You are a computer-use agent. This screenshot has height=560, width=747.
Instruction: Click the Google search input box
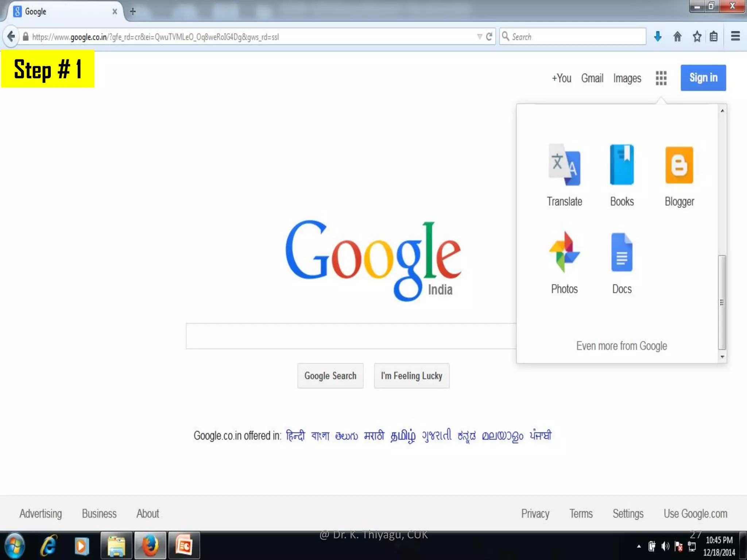[350, 336]
